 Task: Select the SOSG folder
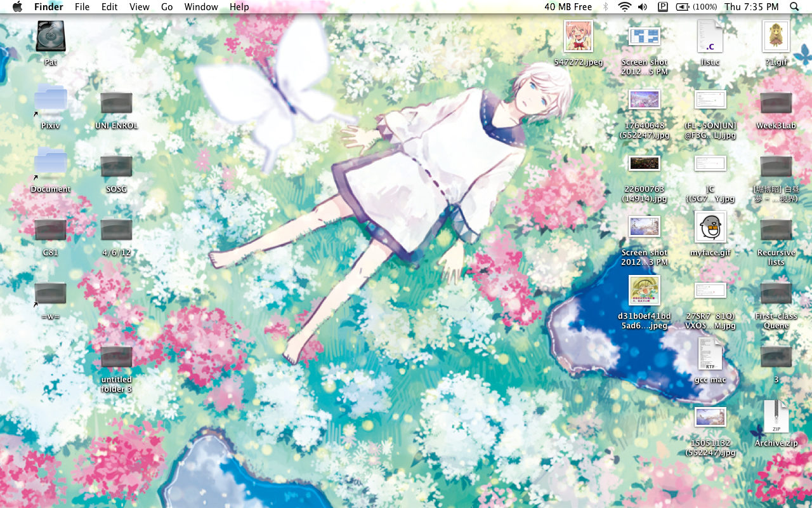(x=117, y=166)
